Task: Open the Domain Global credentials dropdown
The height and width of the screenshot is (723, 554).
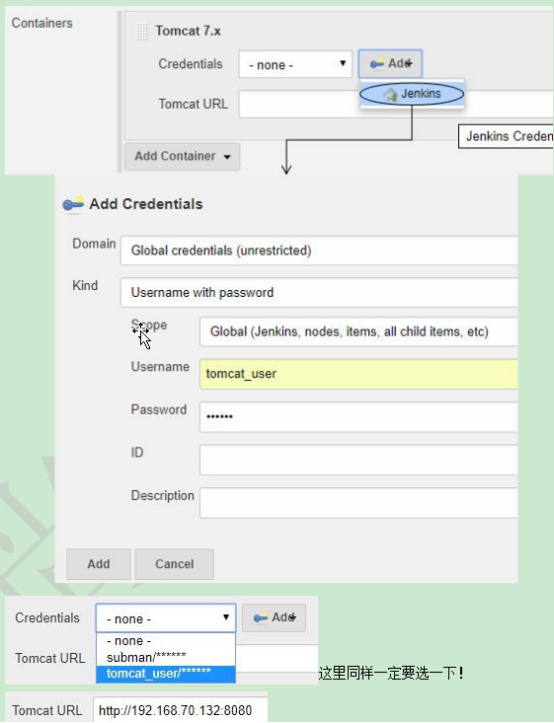Action: click(x=319, y=250)
